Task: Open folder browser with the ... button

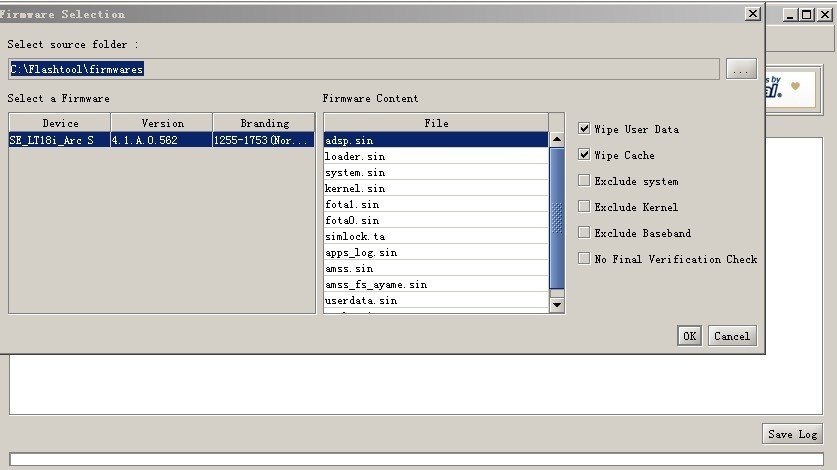Action: coord(741,69)
